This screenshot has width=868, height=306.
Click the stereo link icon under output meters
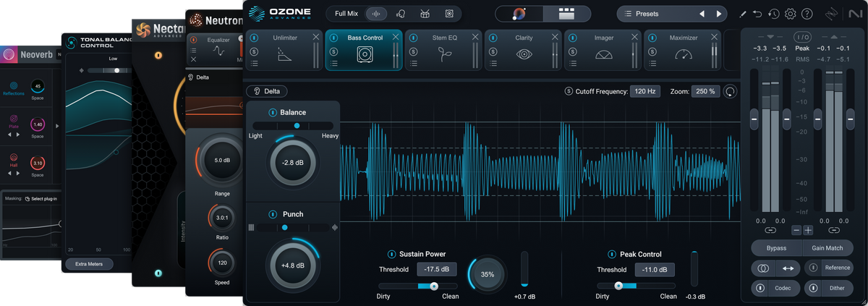click(x=834, y=230)
